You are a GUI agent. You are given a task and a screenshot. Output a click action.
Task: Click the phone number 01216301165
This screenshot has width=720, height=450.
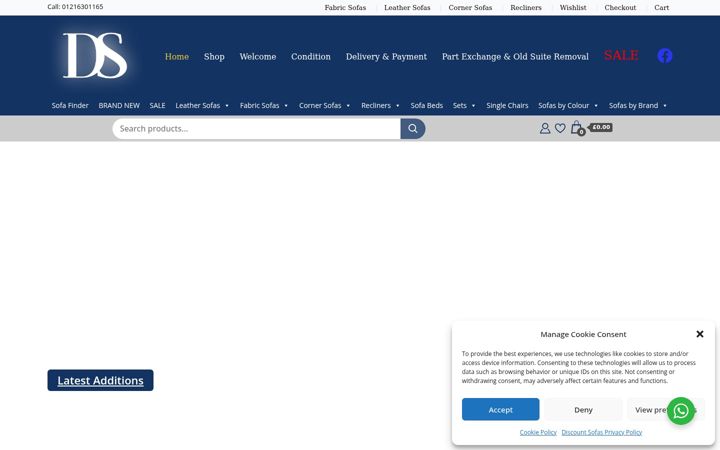[x=82, y=7]
